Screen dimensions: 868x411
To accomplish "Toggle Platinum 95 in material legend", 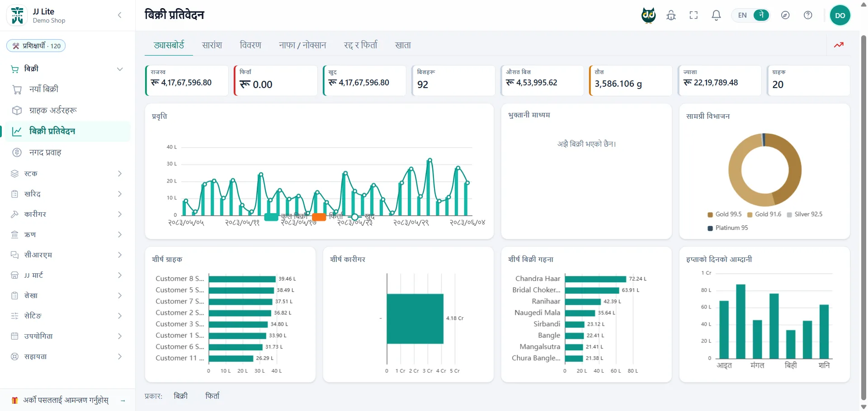I will click(x=728, y=228).
